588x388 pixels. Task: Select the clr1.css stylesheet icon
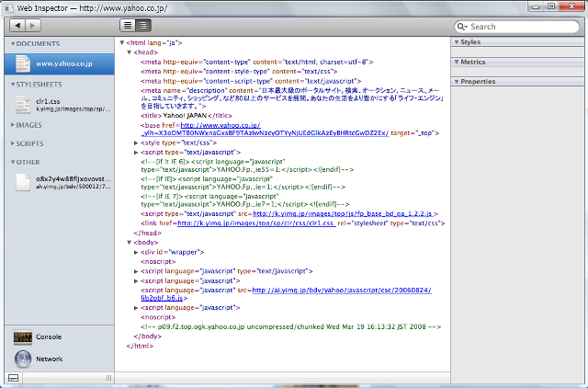(22, 105)
